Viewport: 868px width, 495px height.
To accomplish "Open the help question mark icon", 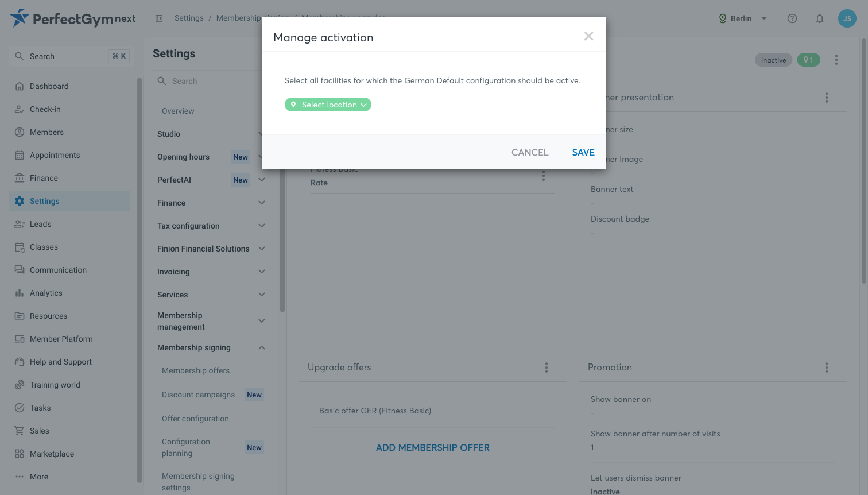I will 792,18.
